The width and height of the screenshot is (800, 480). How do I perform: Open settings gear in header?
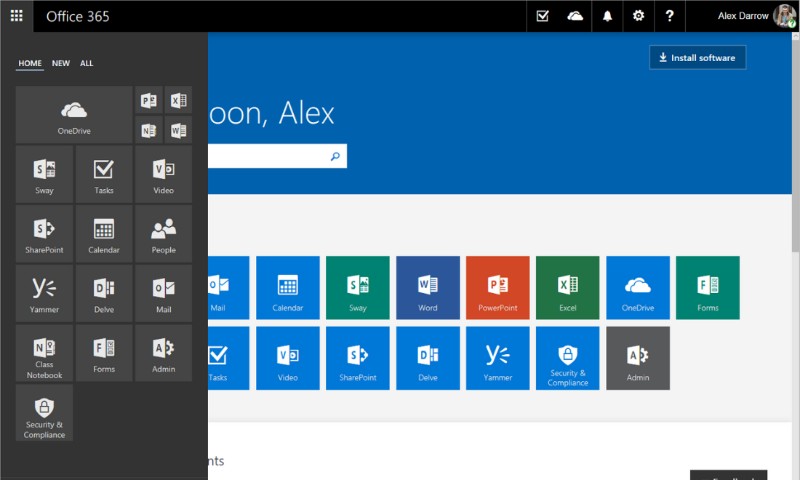coord(638,16)
